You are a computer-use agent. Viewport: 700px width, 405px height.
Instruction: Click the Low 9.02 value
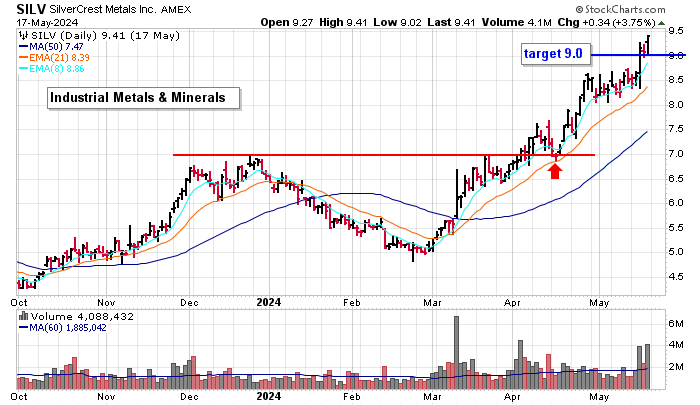click(397, 22)
